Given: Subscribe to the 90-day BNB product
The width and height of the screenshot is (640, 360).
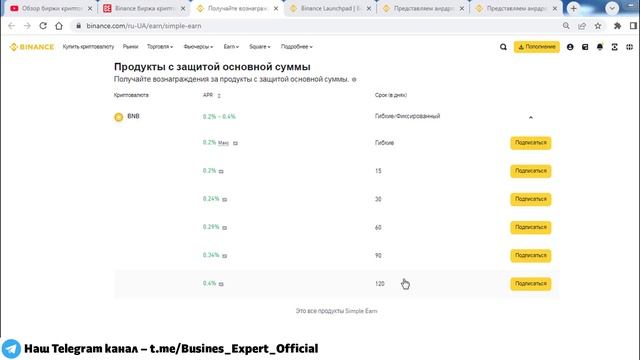Looking at the screenshot, I should 531,256.
